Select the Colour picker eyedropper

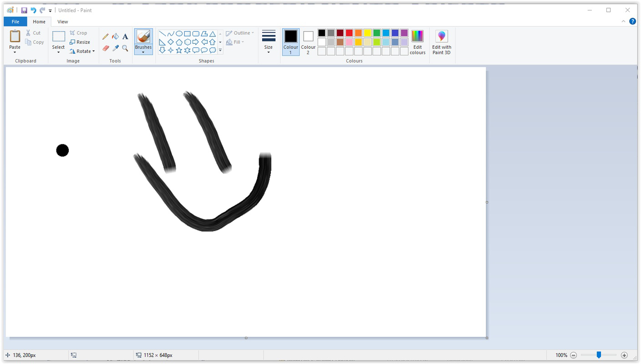point(115,48)
